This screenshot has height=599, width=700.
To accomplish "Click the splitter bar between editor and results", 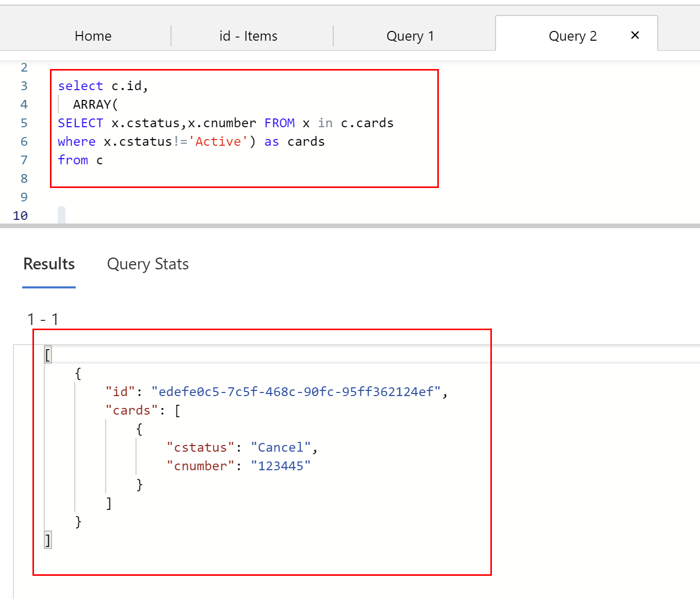I will (x=350, y=226).
